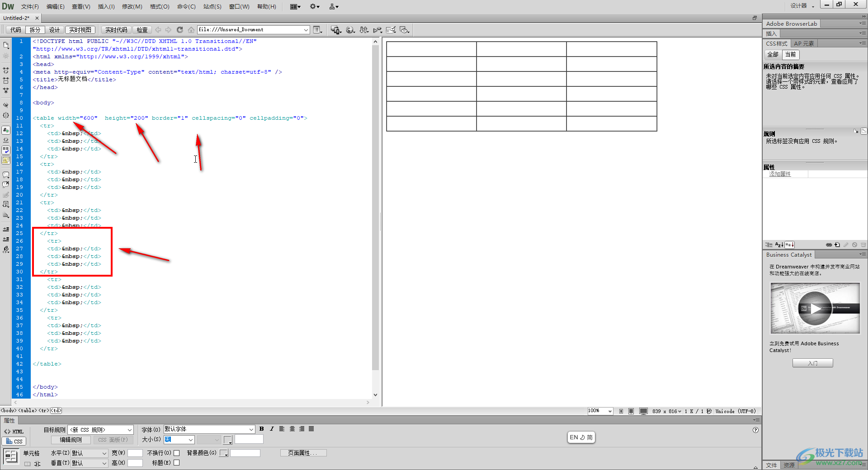Click the new CSS rule icon
Viewport: 868px width, 470px height.
pyautogui.click(x=837, y=244)
